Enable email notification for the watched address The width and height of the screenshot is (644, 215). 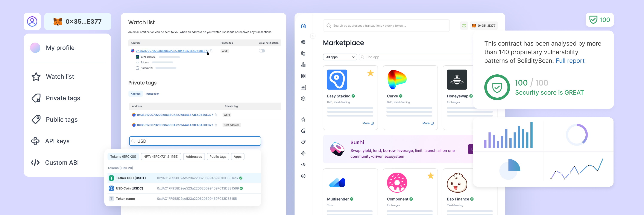coord(262,51)
